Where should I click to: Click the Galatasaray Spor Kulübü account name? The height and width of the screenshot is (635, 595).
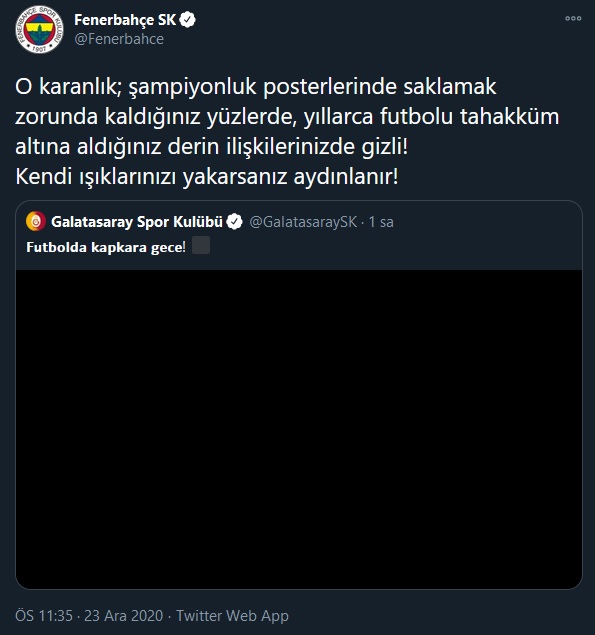click(x=137, y=222)
